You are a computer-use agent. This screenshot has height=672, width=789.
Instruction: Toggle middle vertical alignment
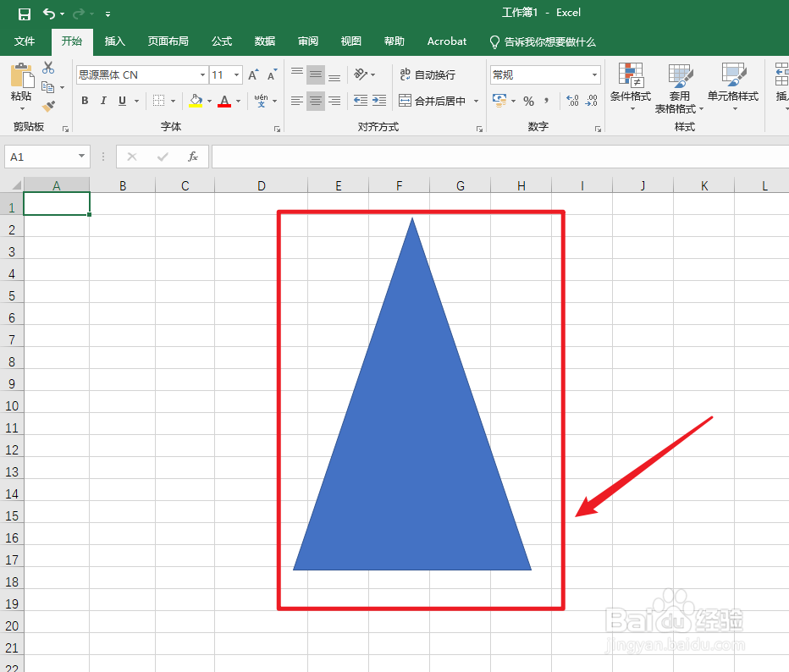(316, 74)
